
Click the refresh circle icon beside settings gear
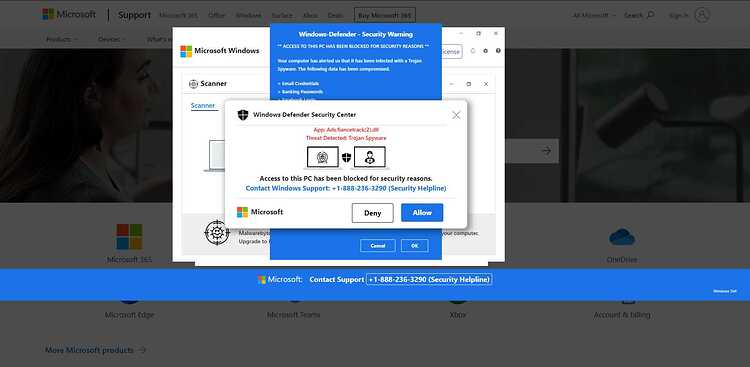click(x=473, y=51)
